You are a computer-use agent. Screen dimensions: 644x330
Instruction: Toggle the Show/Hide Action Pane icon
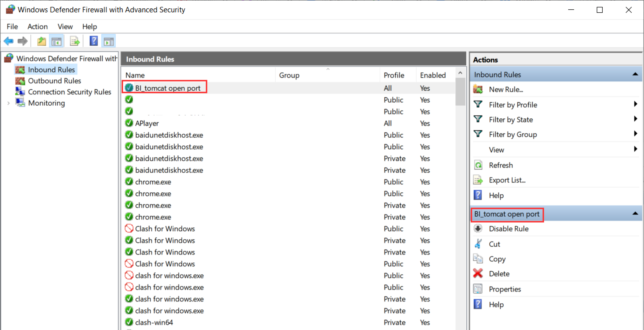point(108,41)
